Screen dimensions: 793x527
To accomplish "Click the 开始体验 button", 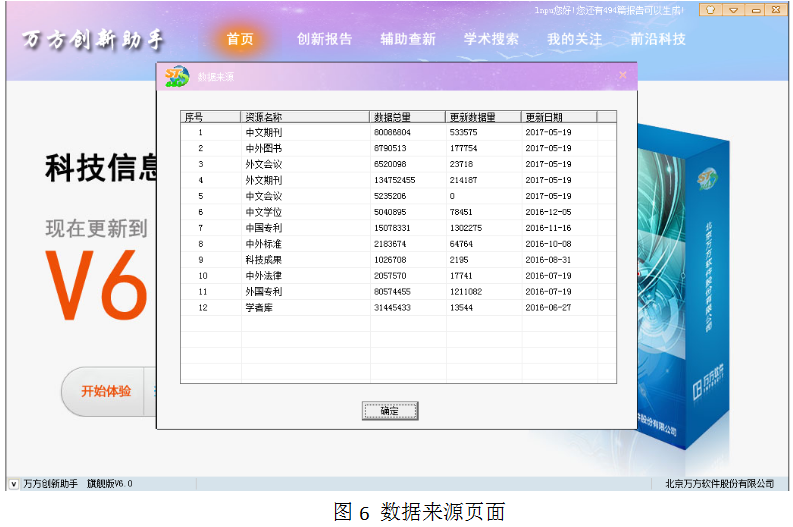I will pos(106,391).
